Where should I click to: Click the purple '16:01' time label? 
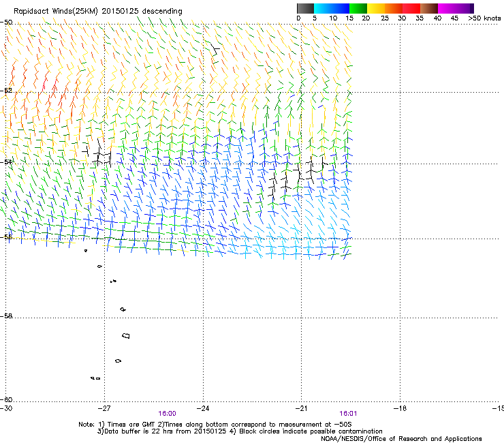tap(348, 414)
